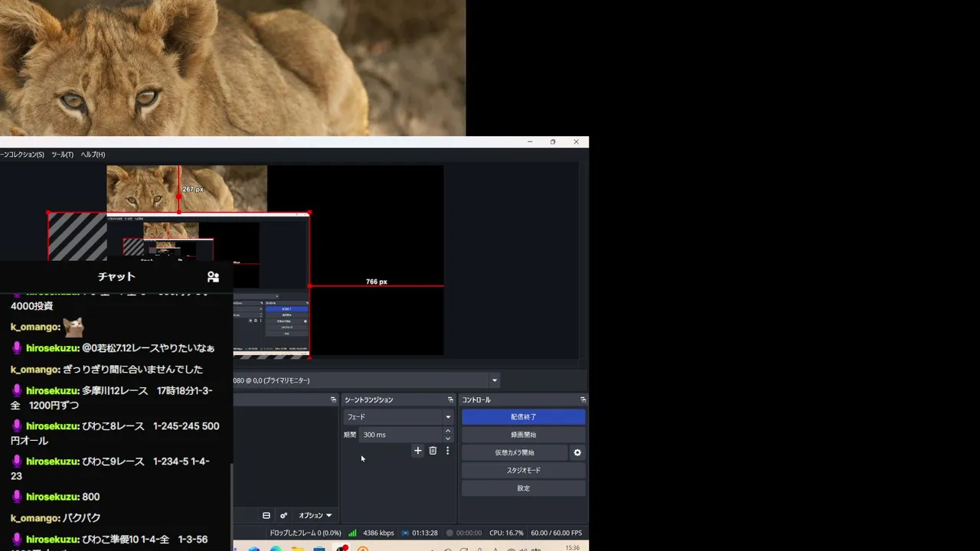The width and height of the screenshot is (980, 551).
Task: Expand the プライマリモニター source dropdown arrow
Action: (x=495, y=380)
